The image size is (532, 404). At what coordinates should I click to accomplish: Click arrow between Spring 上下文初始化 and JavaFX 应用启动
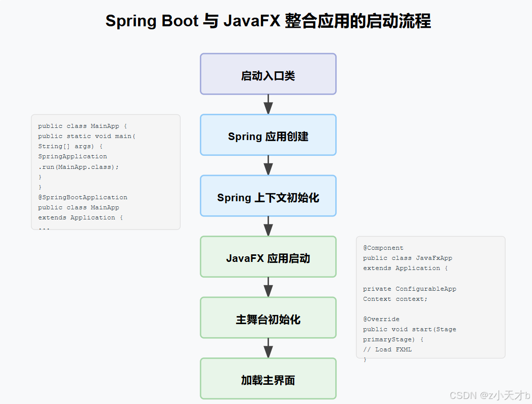[x=268, y=227]
